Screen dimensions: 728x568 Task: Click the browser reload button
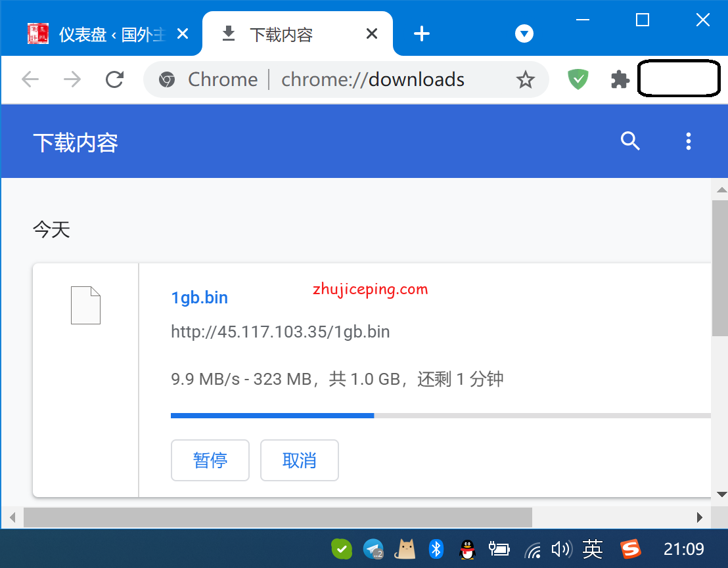point(115,79)
